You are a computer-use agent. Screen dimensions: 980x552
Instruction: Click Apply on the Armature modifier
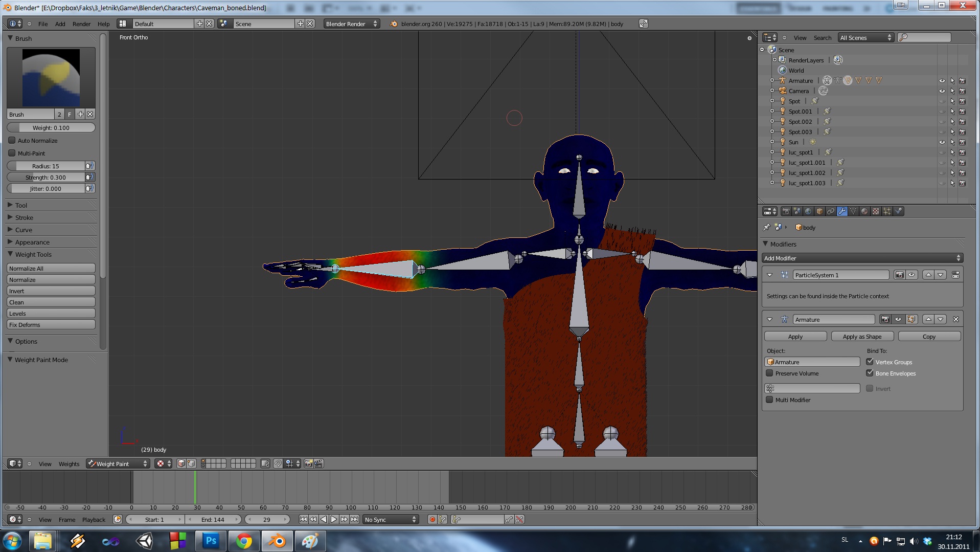tap(795, 336)
